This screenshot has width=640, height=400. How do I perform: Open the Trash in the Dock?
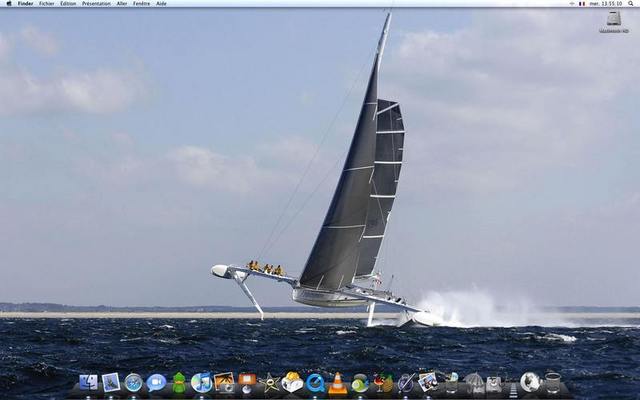553,382
